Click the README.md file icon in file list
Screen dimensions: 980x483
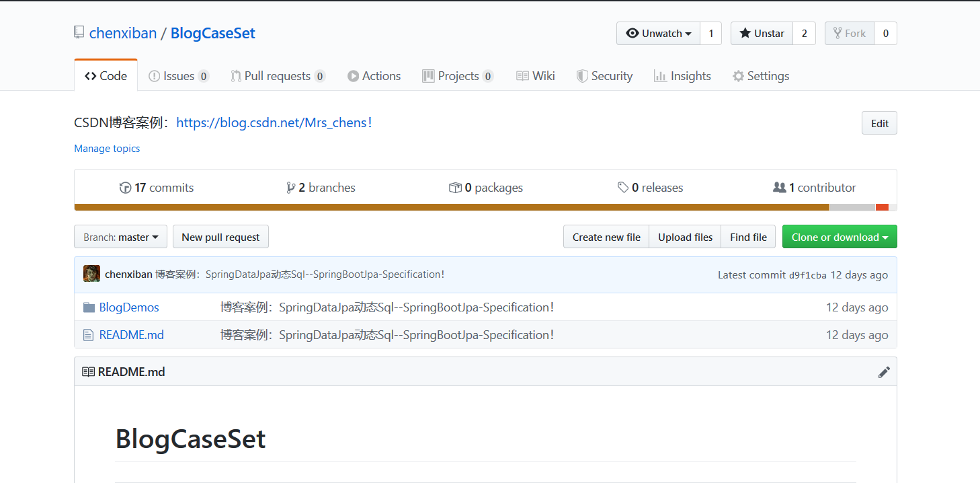[x=88, y=335]
